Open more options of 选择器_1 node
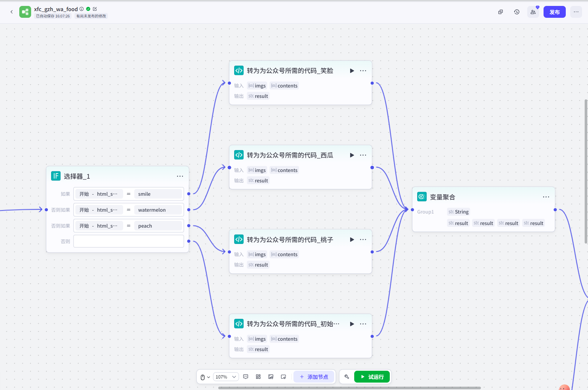Viewport: 588px width, 390px height. point(180,176)
